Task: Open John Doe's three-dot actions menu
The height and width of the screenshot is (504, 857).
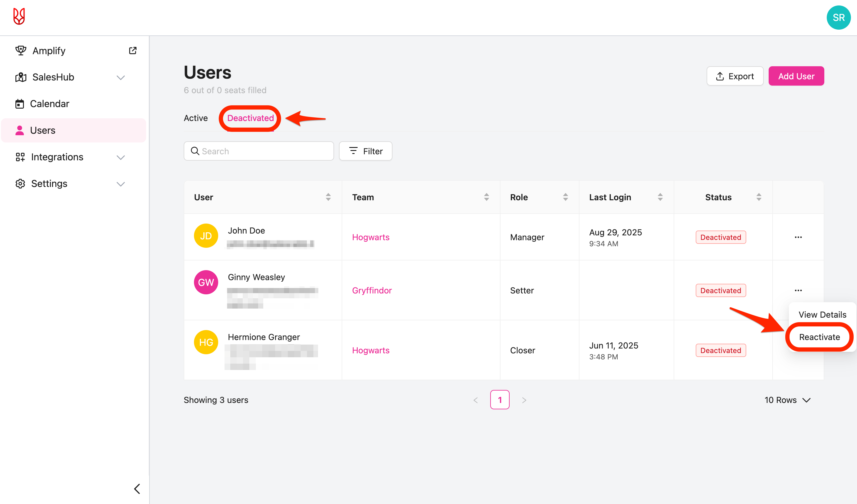Action: 798,237
